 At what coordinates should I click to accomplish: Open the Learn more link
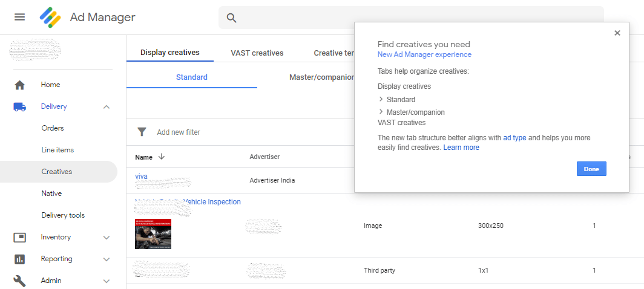pyautogui.click(x=461, y=148)
